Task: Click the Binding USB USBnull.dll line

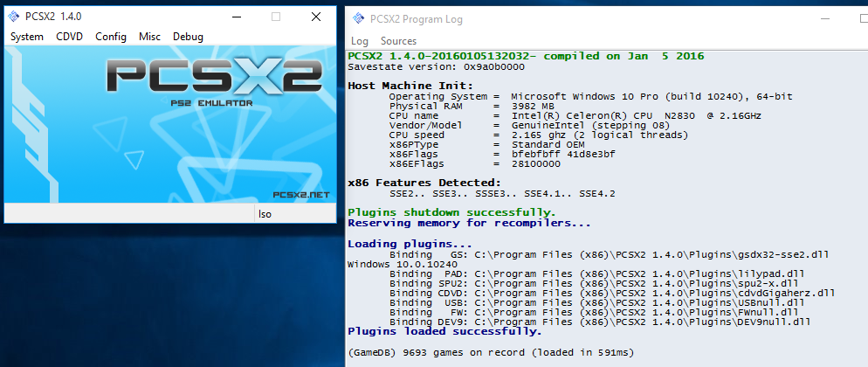Action: (x=596, y=303)
